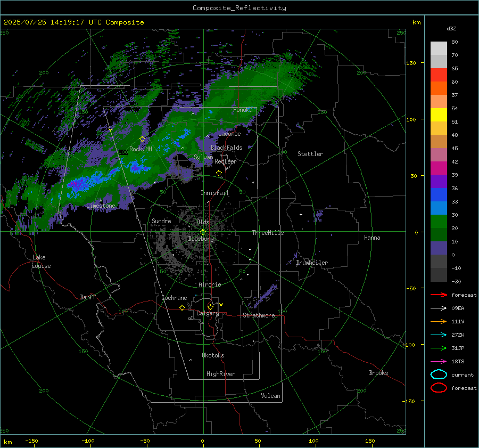Click the RockyMH label on the map
This screenshot has width=479, height=448.
coord(141,149)
